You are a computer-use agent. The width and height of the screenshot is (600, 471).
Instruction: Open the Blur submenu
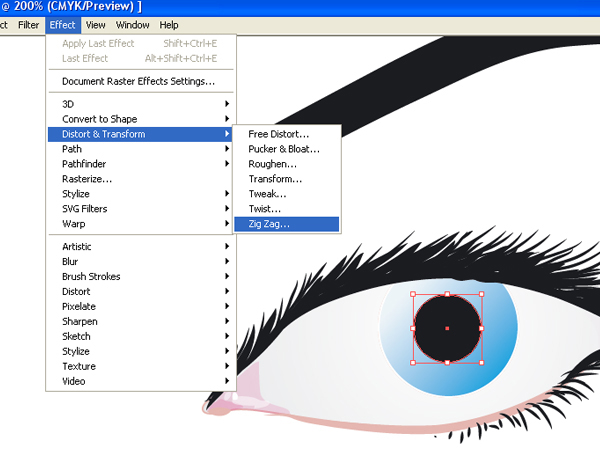tap(141, 261)
